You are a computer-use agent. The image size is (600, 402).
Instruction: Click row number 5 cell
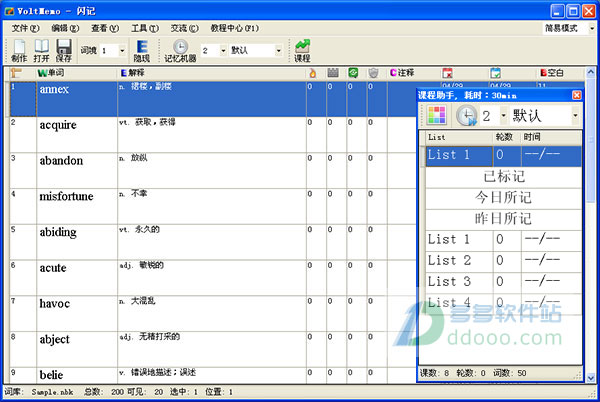pos(23,242)
